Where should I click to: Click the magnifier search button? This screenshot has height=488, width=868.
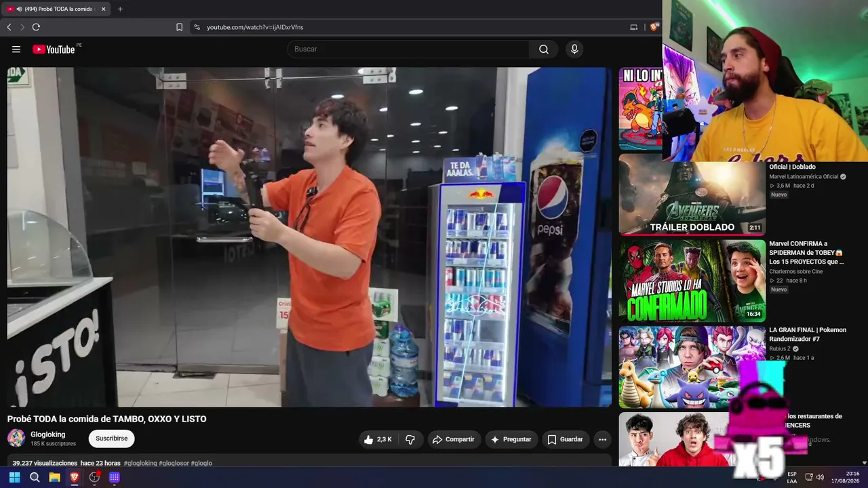coord(544,49)
